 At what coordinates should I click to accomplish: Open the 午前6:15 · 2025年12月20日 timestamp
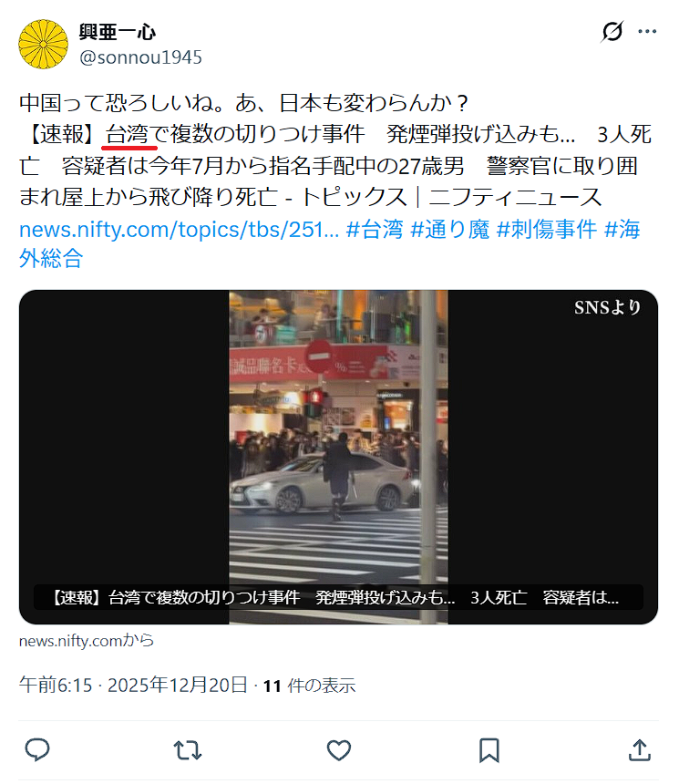(x=133, y=685)
